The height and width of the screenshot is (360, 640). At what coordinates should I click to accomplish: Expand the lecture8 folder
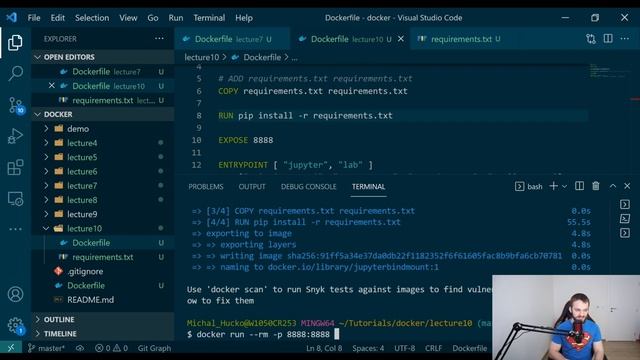[103, 200]
